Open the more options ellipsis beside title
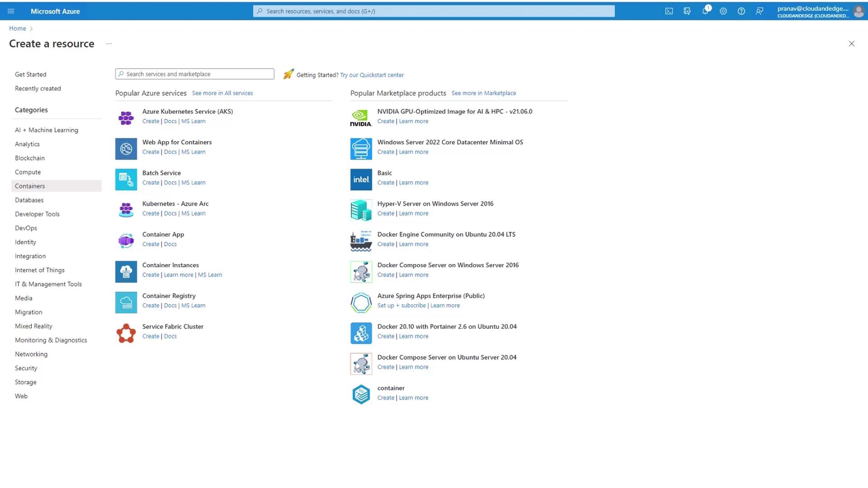Screen dimensions: 868x488 [x=109, y=44]
